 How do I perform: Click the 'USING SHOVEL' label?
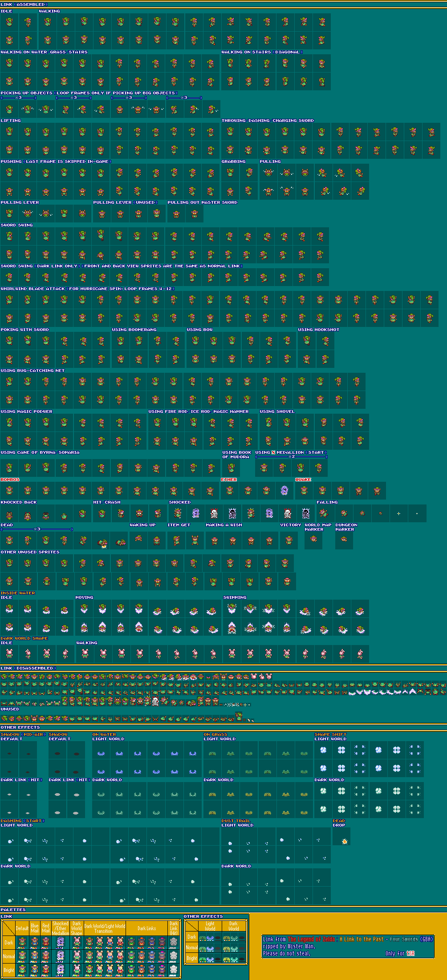pyautogui.click(x=277, y=411)
